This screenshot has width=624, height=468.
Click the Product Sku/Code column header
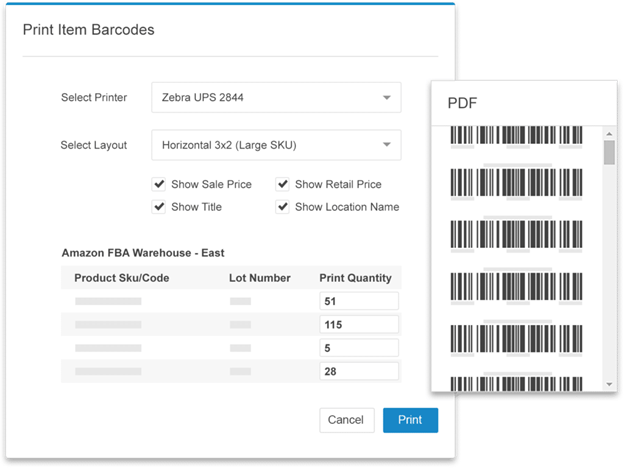point(122,278)
